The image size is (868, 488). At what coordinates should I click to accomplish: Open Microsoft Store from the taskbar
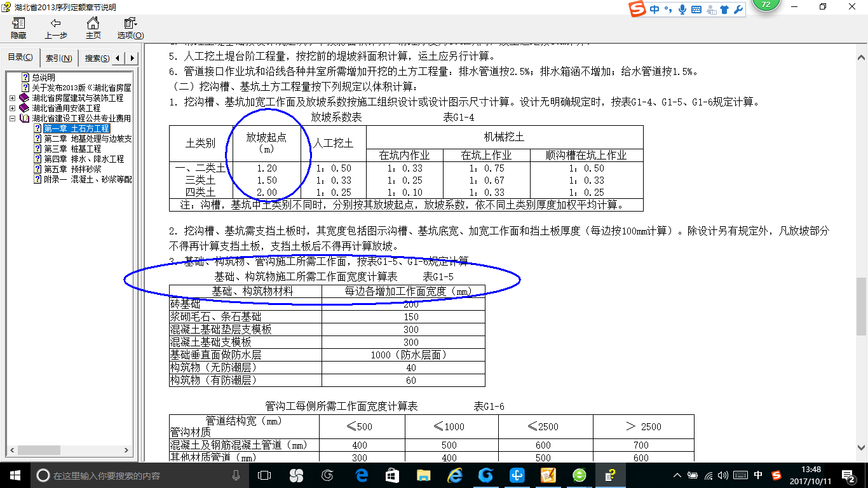click(392, 475)
